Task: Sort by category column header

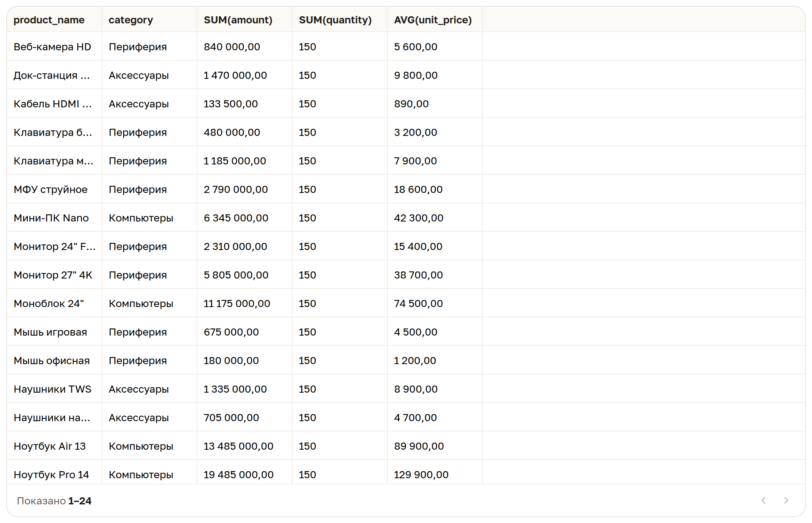Action: (149, 20)
